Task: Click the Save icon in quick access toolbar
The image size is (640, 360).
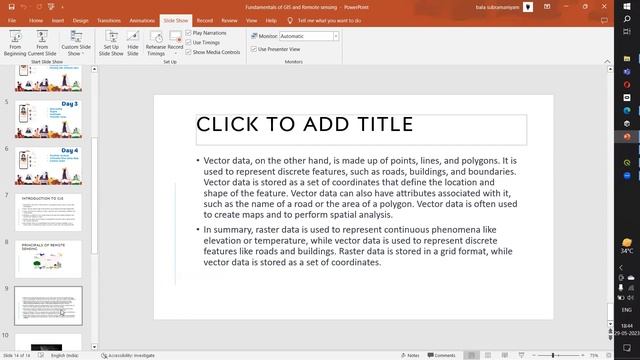Action: click(x=11, y=7)
